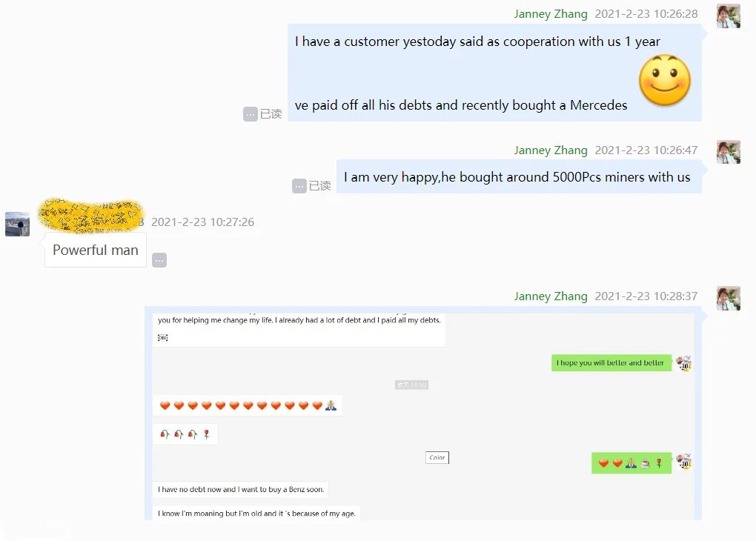Click the row of orange hearts message
756x541 pixels.
(x=248, y=405)
